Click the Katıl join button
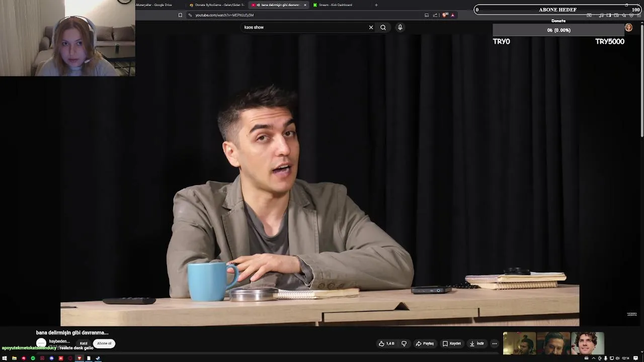 pyautogui.click(x=84, y=343)
